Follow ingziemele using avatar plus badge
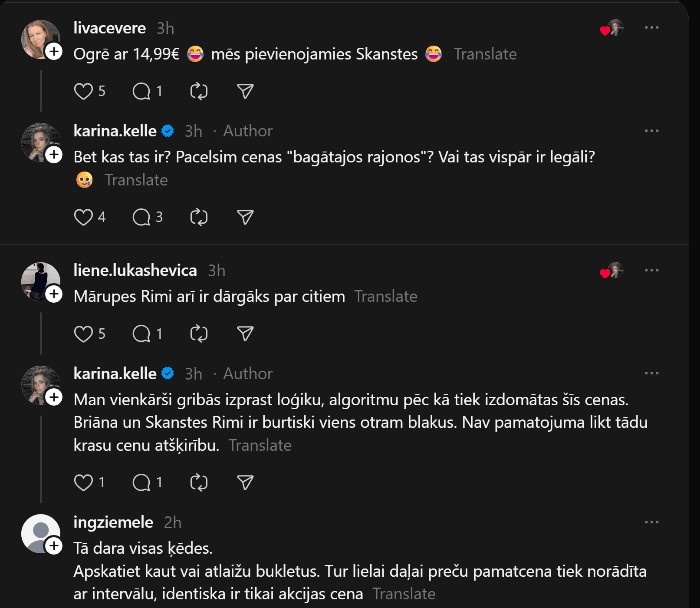This screenshot has height=608, width=700. point(54,546)
